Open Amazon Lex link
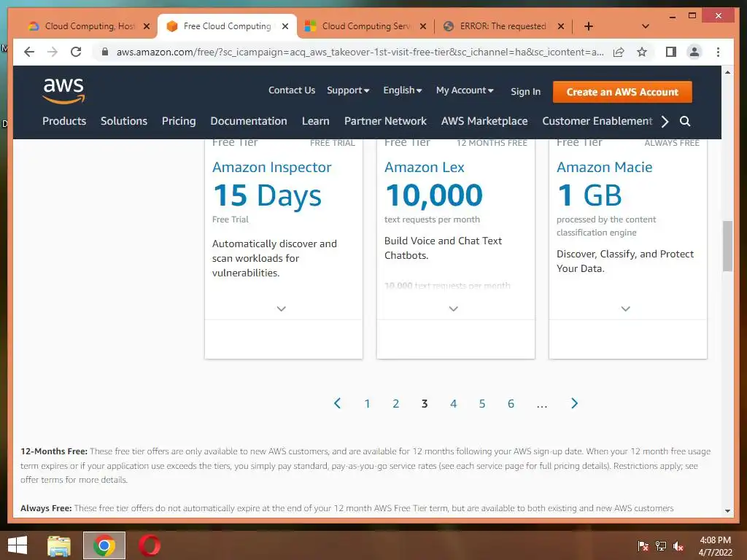This screenshot has height=560, width=747. [x=424, y=167]
